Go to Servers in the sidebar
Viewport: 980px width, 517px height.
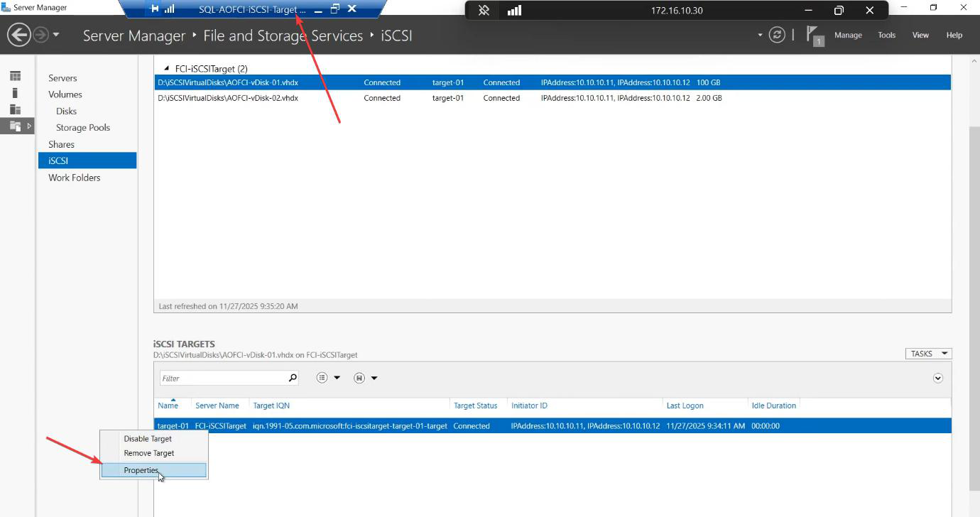[x=62, y=78]
